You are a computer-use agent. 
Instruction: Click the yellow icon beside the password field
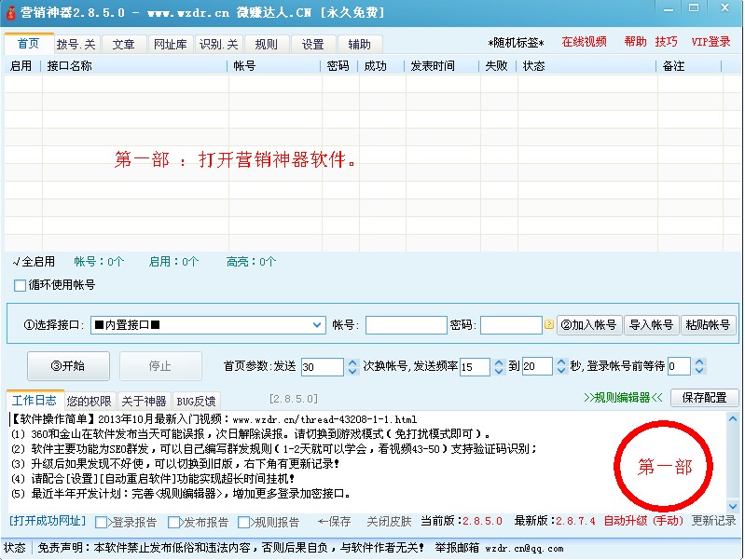(549, 325)
